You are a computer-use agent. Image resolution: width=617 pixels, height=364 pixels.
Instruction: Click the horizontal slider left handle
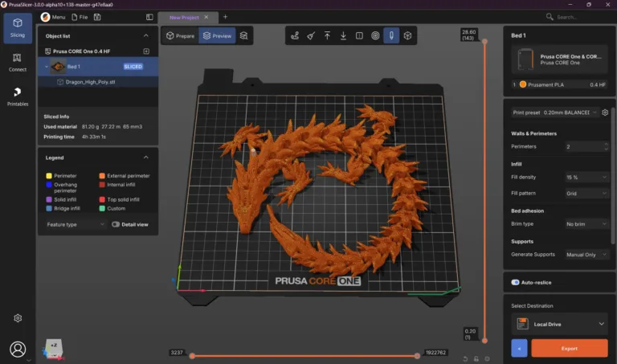(x=192, y=356)
